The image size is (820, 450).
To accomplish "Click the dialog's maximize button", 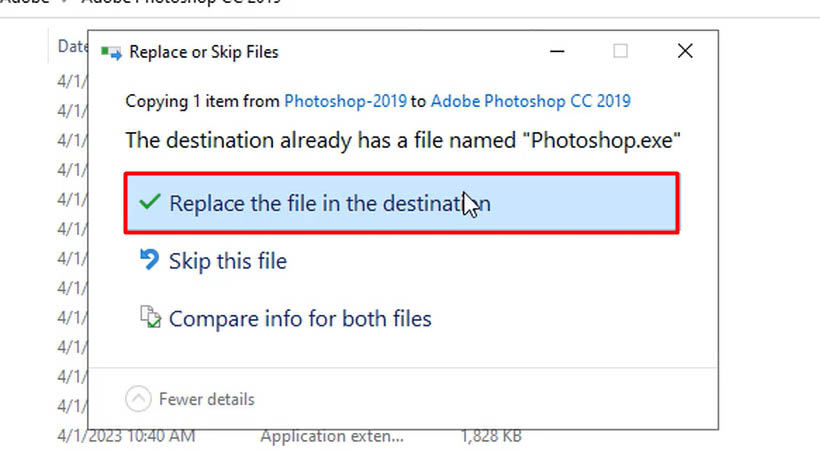I will 620,52.
